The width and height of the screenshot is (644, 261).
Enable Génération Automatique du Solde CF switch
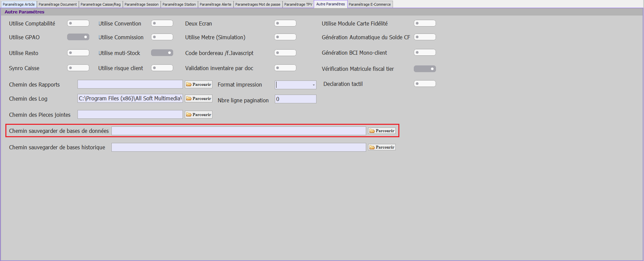[425, 37]
